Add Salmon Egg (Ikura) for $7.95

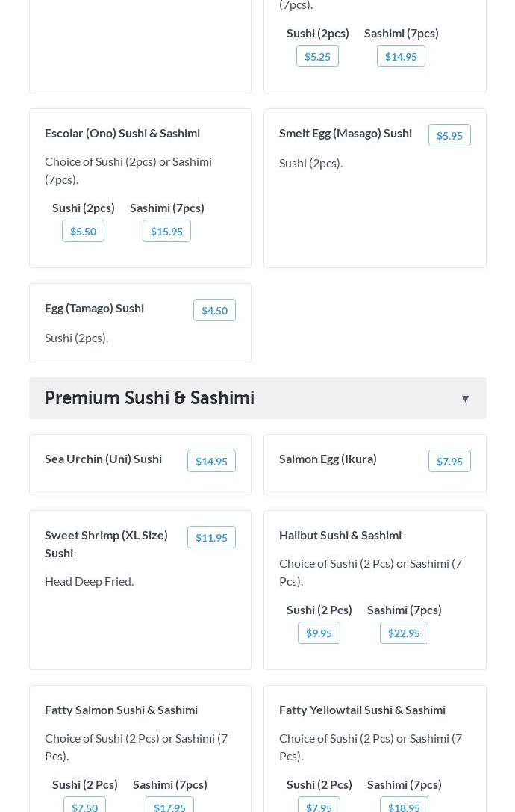pyautogui.click(x=449, y=461)
